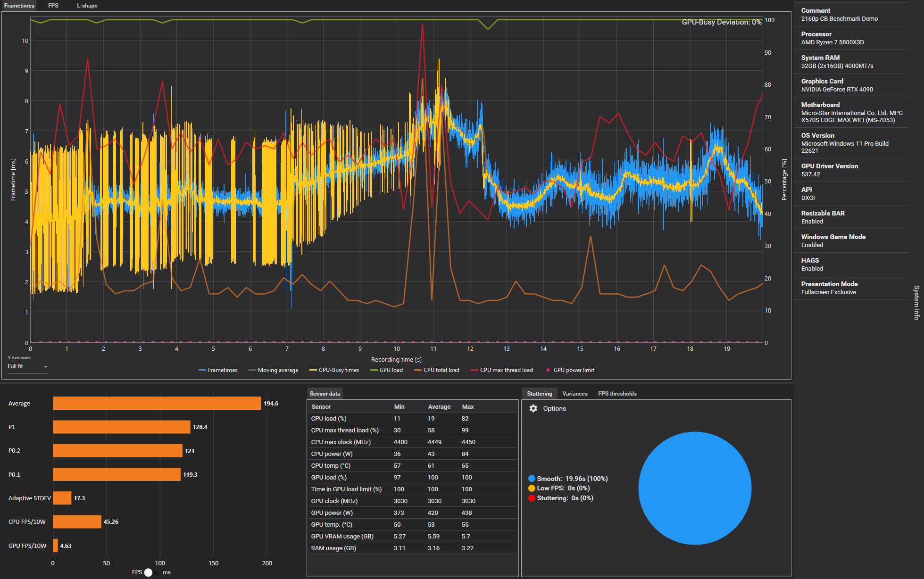Select the CPU max clock (MHz) row
The height and width of the screenshot is (579, 924).
point(413,442)
